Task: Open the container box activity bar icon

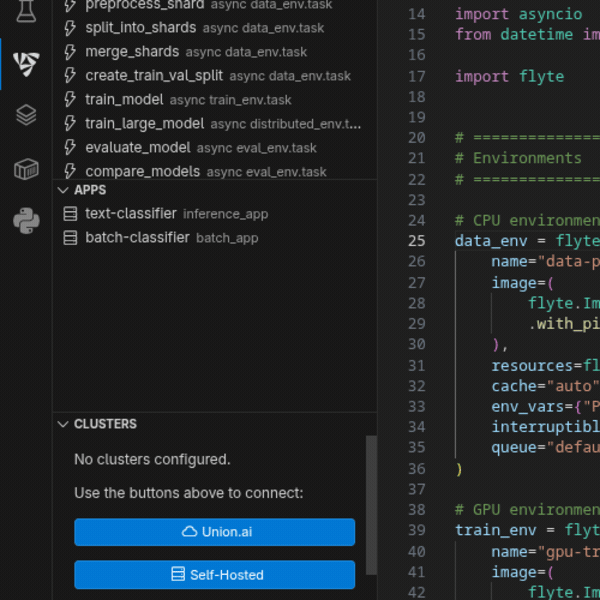Action: [26, 169]
